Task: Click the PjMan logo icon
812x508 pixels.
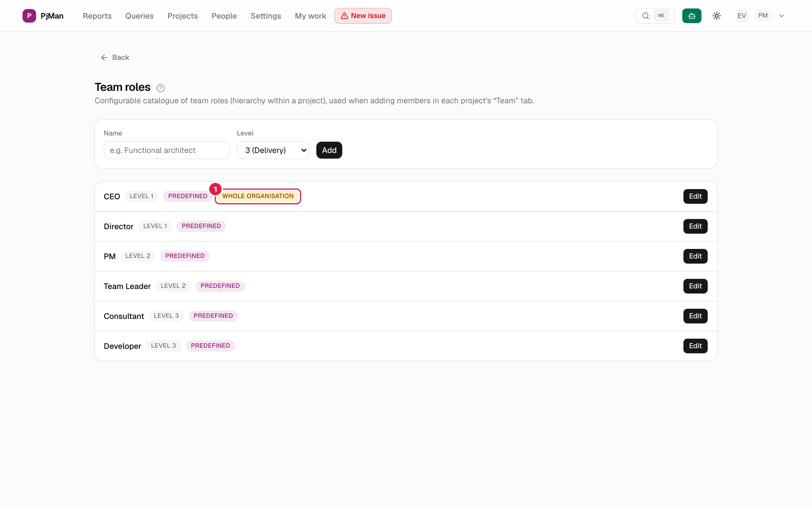Action: [29, 16]
